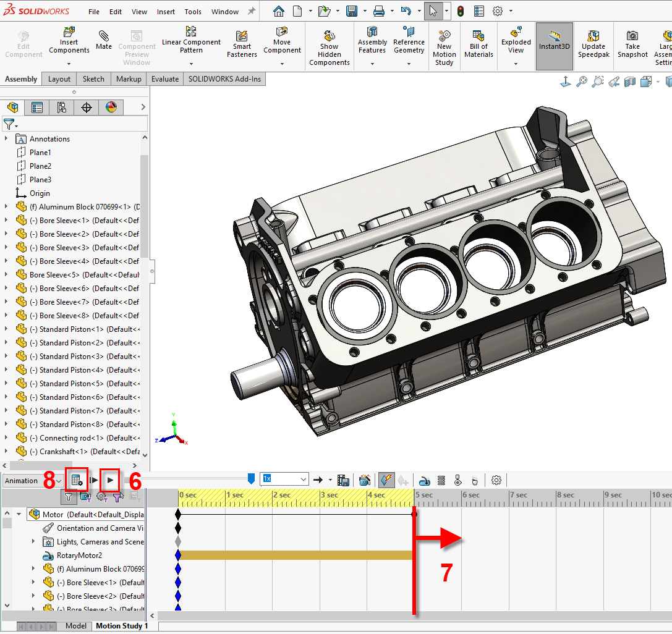Open a file using the Open folder icon

click(x=325, y=11)
